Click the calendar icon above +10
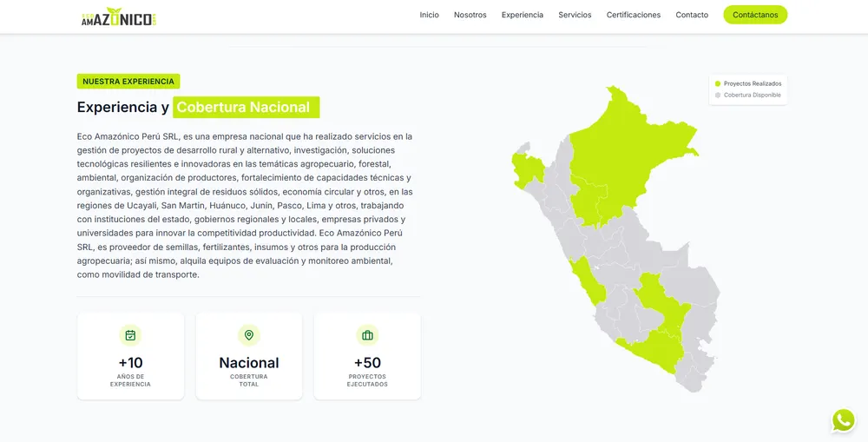This screenshot has width=868, height=442. click(131, 335)
